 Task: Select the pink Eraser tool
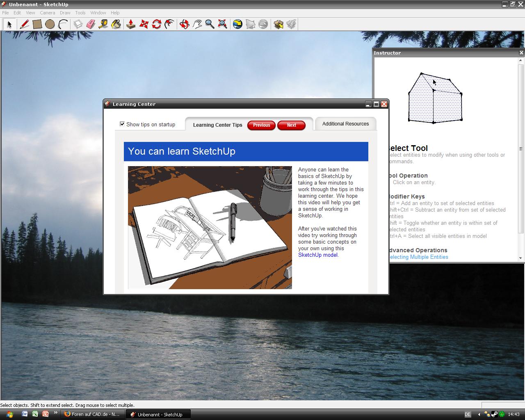click(x=91, y=25)
